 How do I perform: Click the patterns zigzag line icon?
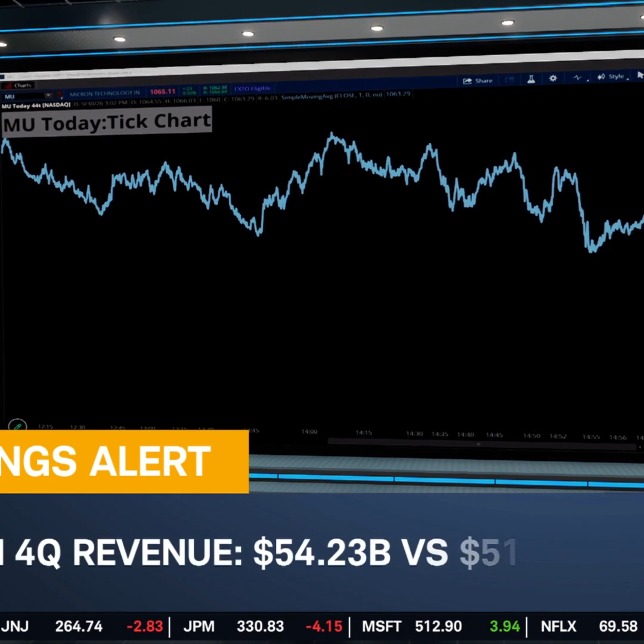577,78
